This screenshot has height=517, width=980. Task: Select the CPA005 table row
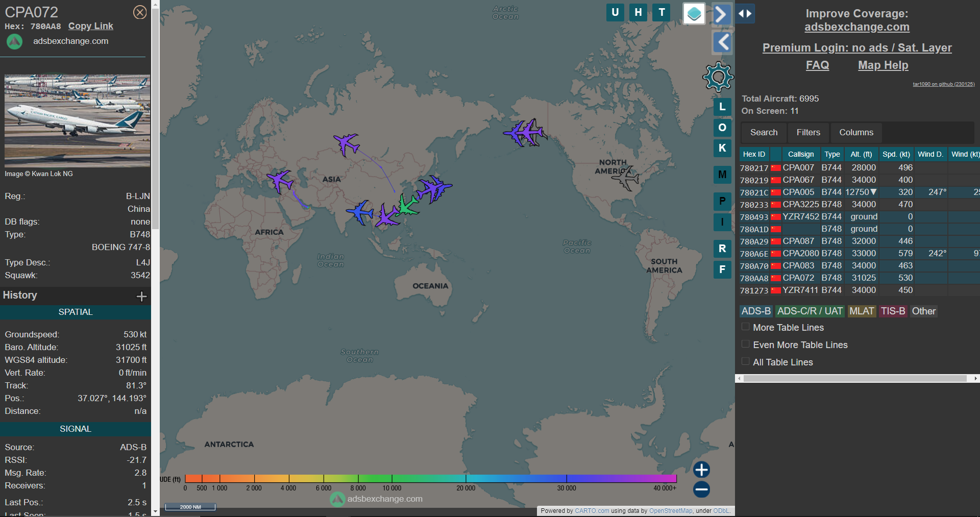pyautogui.click(x=860, y=192)
